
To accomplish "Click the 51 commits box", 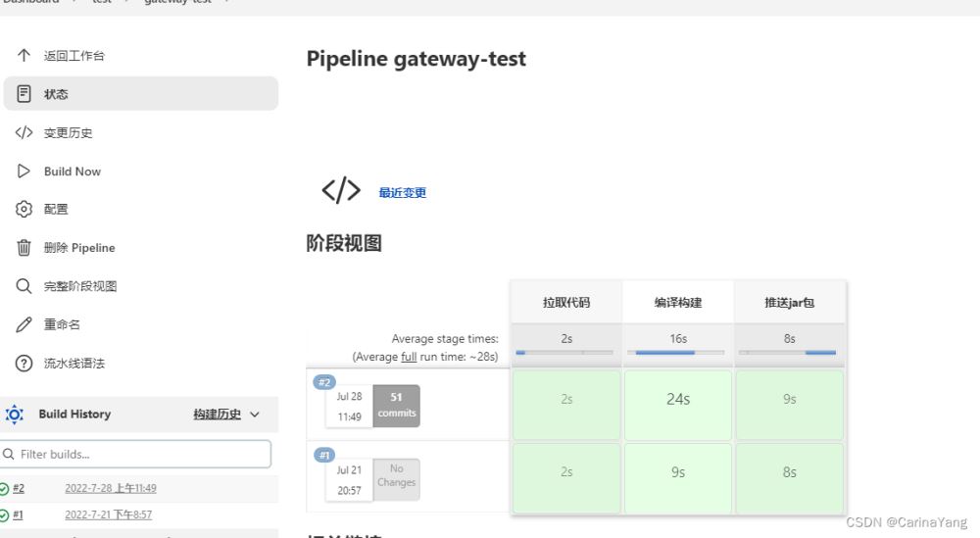I will 396,406.
